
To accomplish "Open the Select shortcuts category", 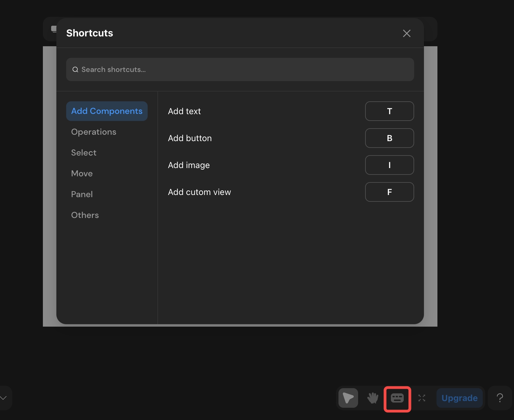I will pos(84,153).
